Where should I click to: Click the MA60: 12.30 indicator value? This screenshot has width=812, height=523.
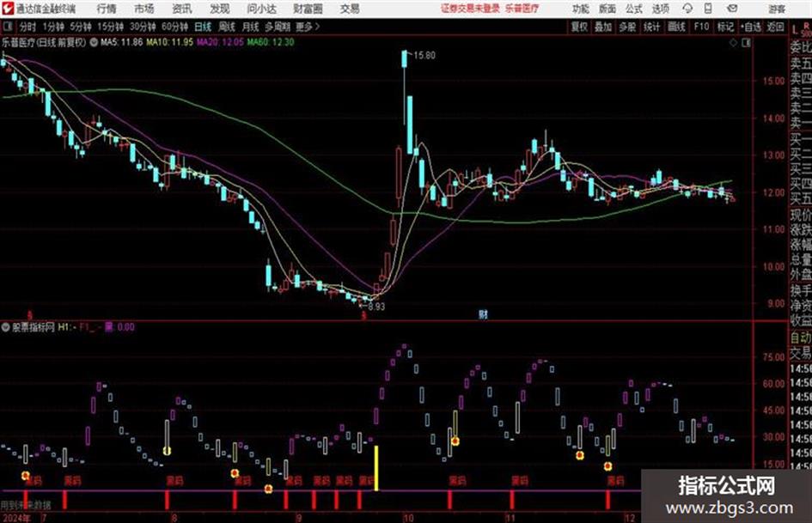pos(271,42)
